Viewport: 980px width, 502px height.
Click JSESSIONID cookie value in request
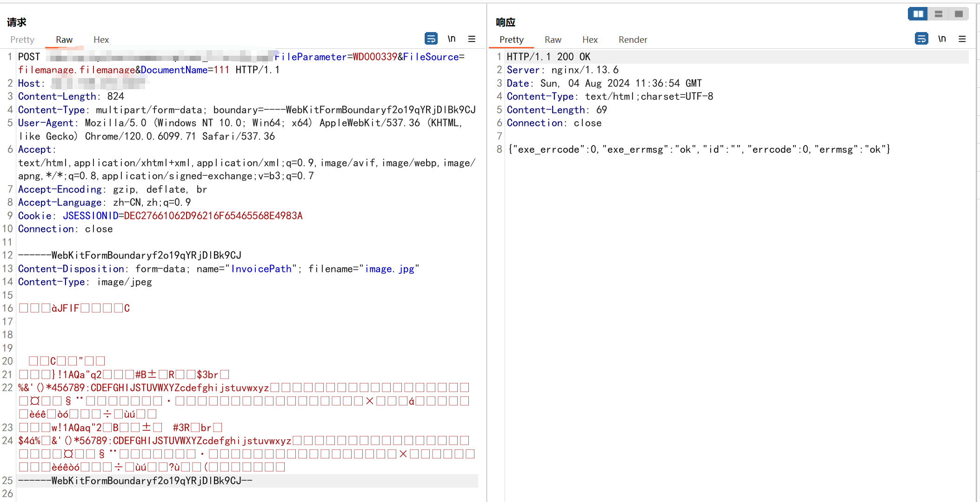tap(213, 216)
